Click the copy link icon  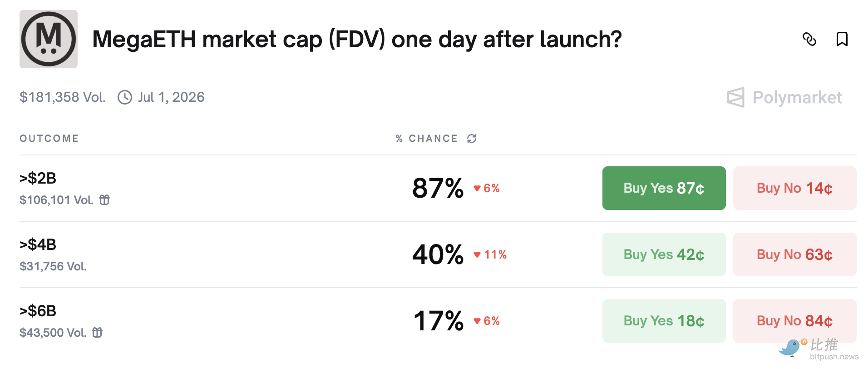(x=809, y=40)
